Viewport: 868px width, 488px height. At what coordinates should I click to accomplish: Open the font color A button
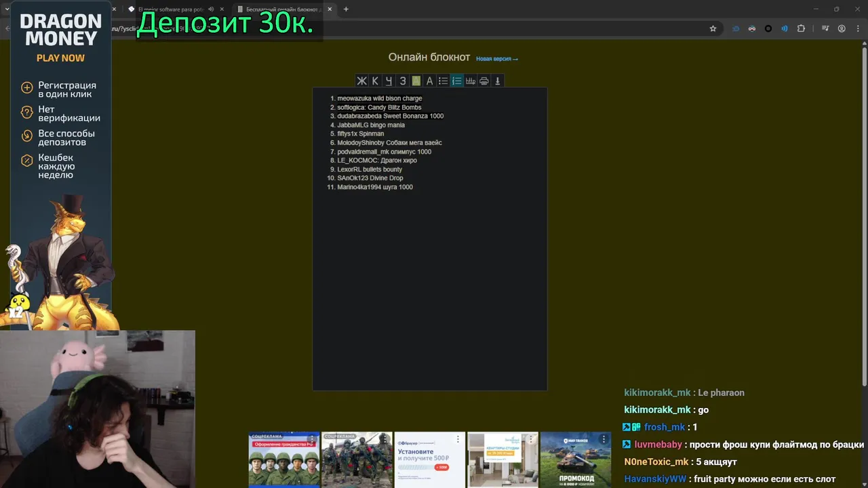tap(429, 81)
